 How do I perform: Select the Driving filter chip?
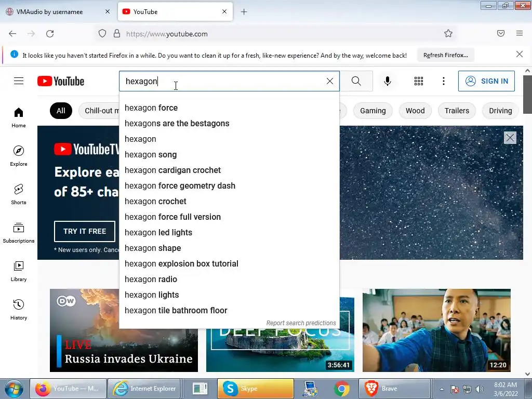[x=500, y=111]
